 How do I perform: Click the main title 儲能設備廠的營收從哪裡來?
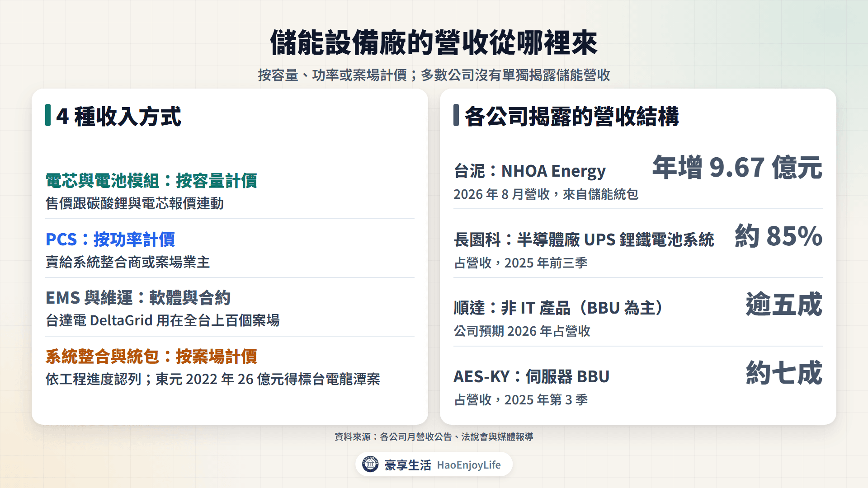coord(434,43)
